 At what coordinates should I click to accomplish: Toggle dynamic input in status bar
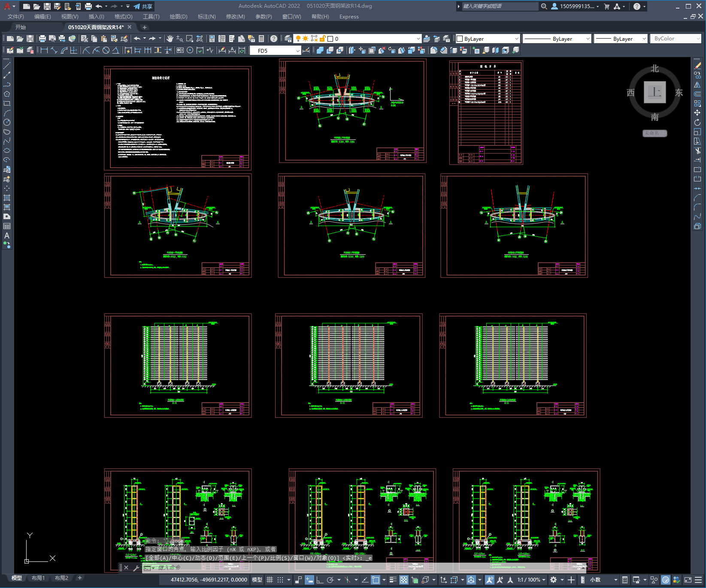(309, 580)
